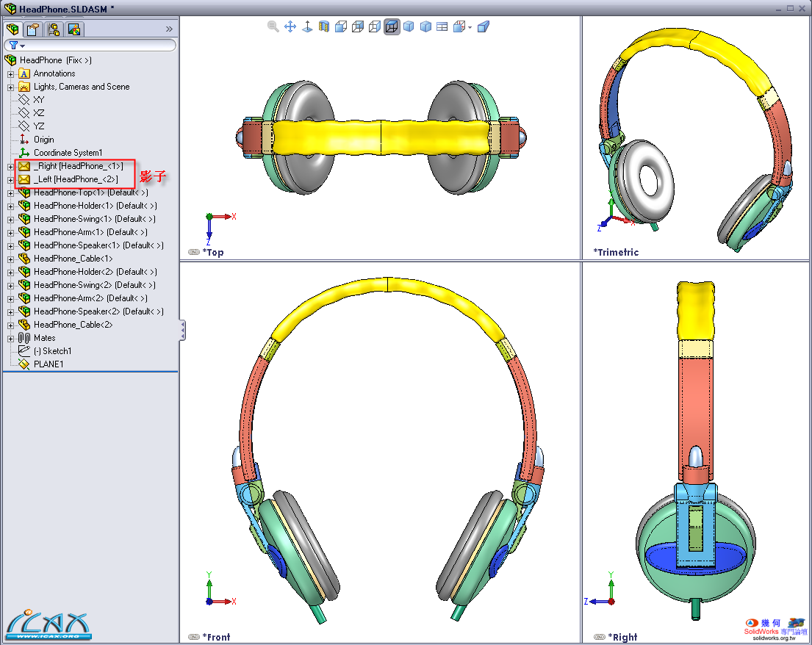Collapse the left panel using splitter handle

(x=182, y=330)
